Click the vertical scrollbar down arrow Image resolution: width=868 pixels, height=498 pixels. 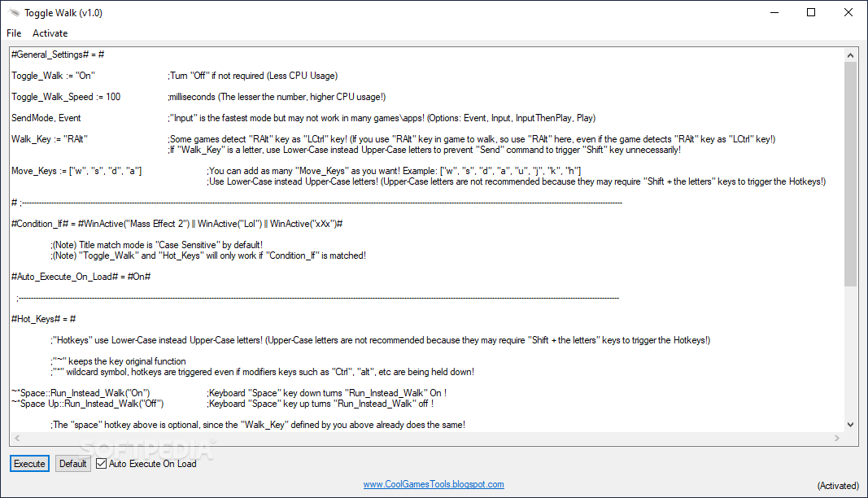tap(850, 425)
